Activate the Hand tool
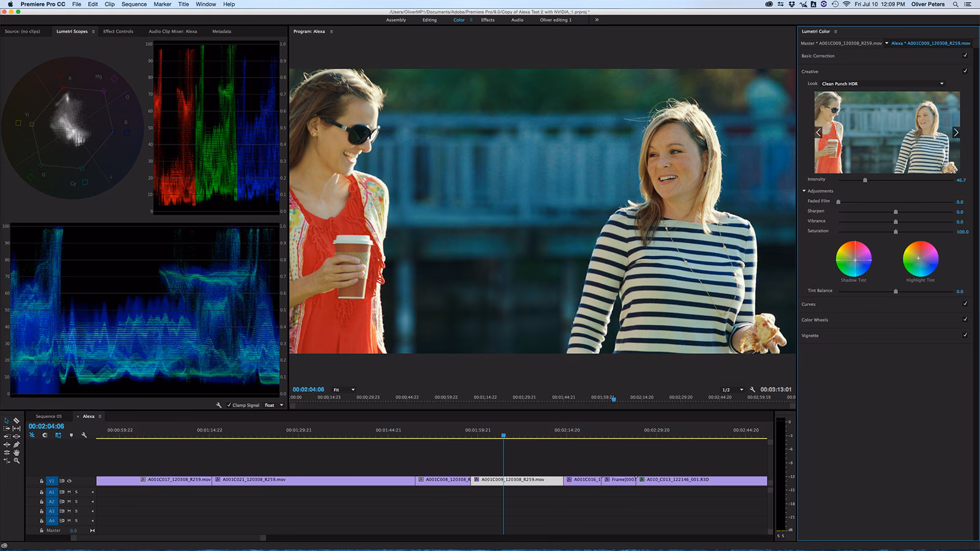Viewport: 980px width, 551px height. pyautogui.click(x=16, y=452)
